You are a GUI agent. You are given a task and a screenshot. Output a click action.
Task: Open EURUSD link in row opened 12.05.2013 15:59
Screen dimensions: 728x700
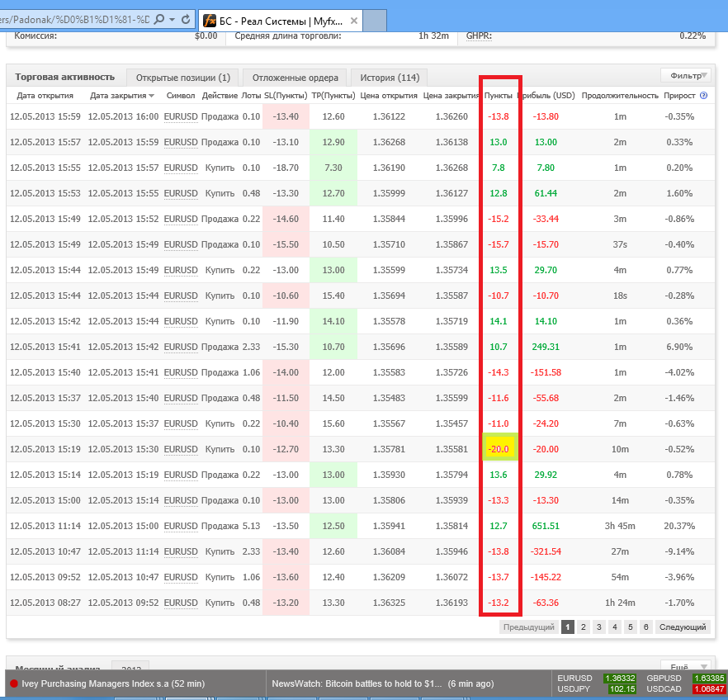pos(181,117)
